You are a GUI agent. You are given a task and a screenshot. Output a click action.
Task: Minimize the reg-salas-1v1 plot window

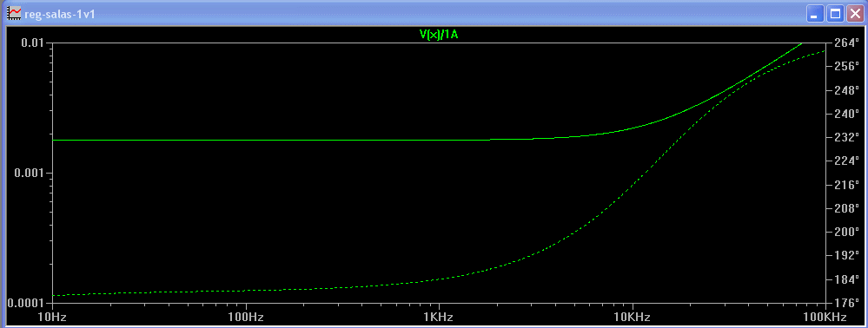click(814, 14)
